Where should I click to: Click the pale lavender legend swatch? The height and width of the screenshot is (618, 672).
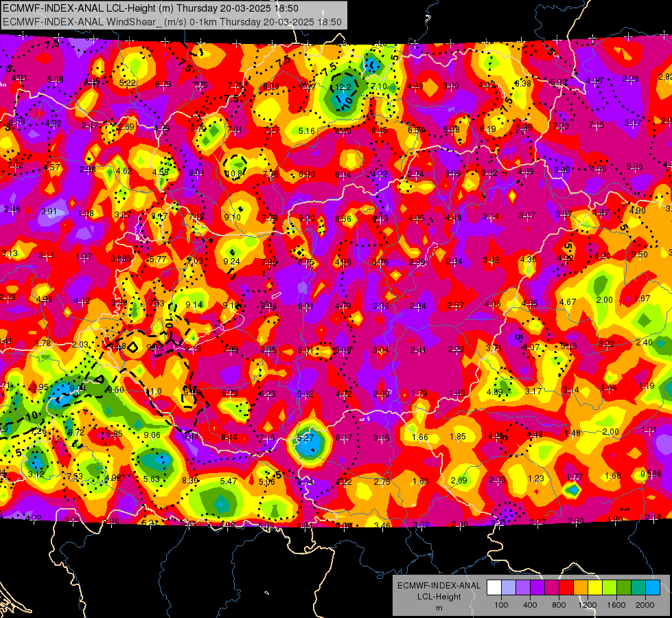pos(509,588)
